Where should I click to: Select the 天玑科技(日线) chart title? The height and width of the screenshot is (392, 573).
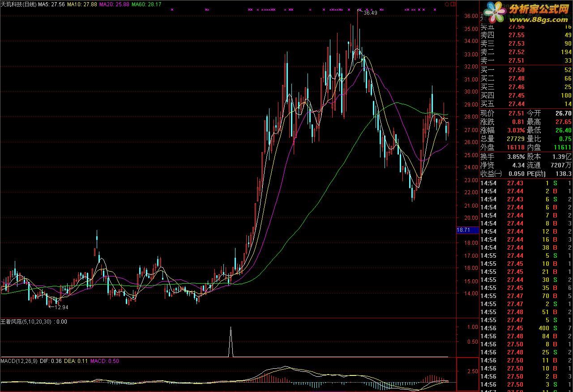click(x=18, y=4)
